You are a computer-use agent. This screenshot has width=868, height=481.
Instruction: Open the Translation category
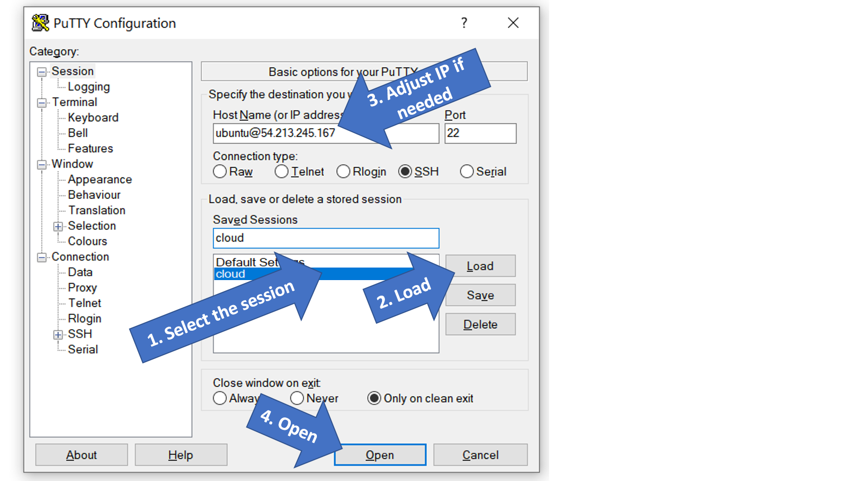click(x=97, y=210)
